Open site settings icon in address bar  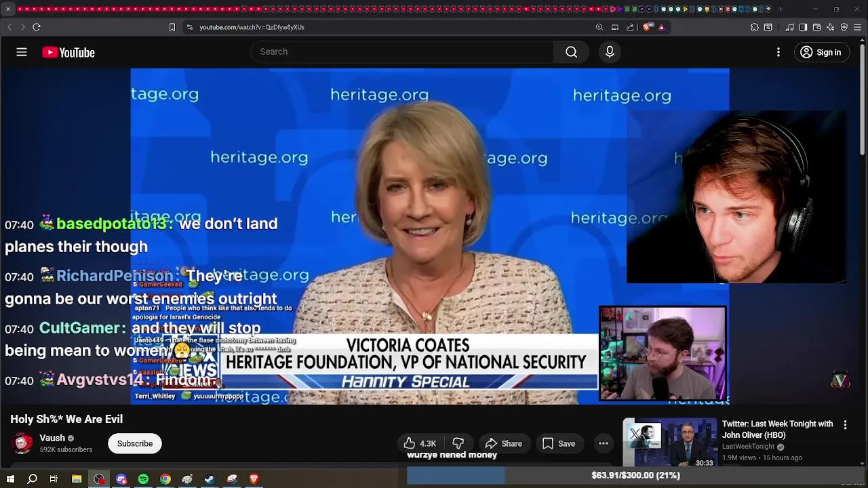190,27
